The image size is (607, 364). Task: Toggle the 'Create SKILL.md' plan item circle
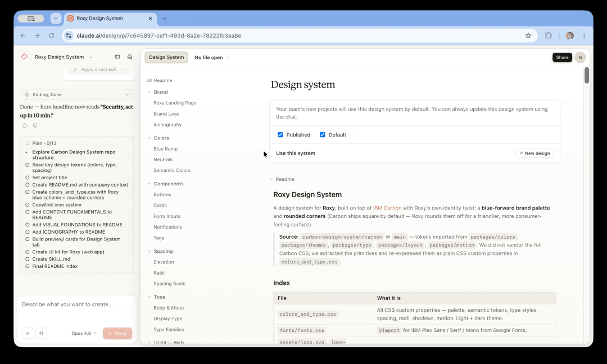pos(28,259)
